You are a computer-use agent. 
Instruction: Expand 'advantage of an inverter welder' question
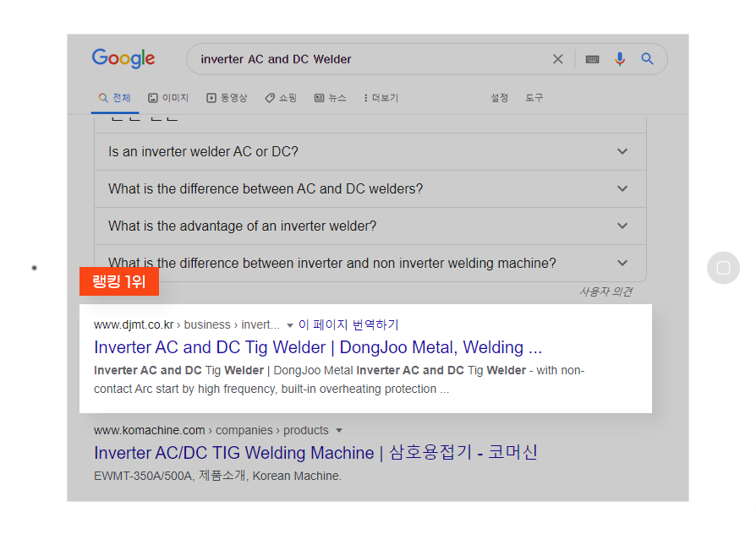tap(370, 226)
